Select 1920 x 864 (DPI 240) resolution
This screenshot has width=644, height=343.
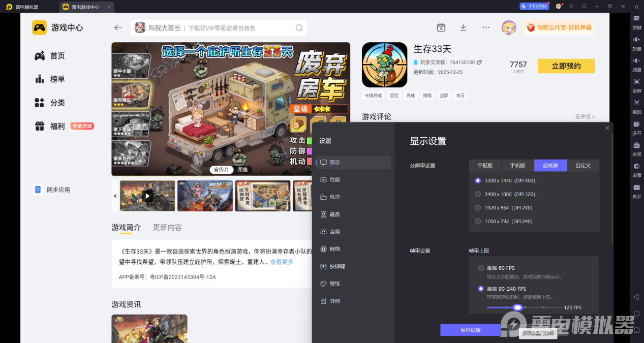point(503,208)
